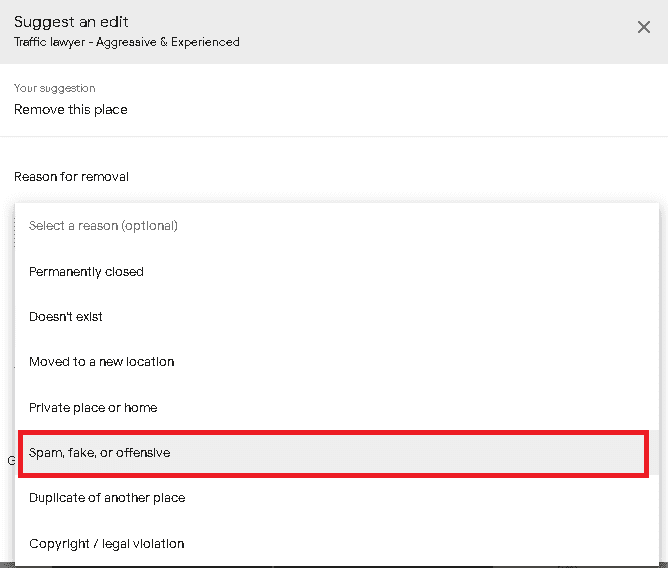Click the Your suggestion label
The width and height of the screenshot is (668, 568).
pos(55,89)
